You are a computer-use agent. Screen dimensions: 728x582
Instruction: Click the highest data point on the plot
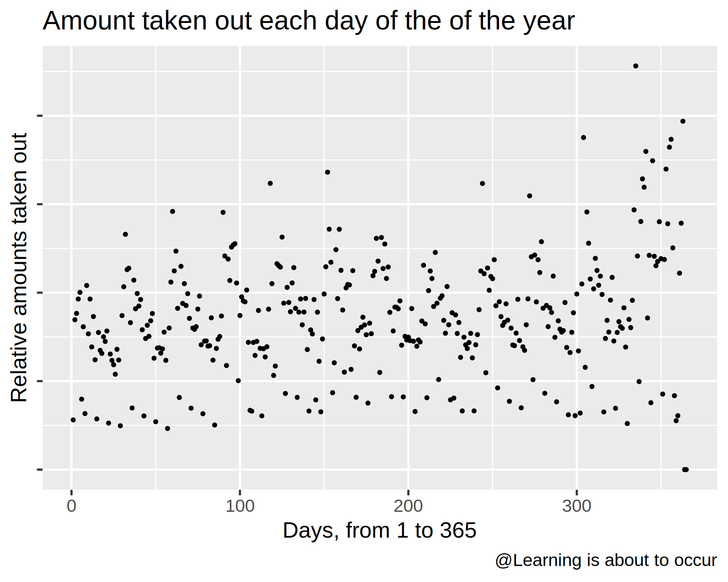point(636,66)
